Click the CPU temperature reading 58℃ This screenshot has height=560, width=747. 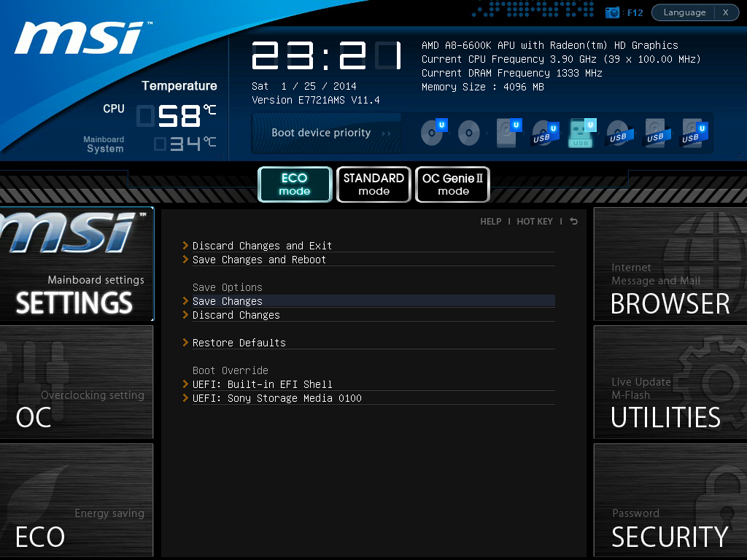tap(177, 116)
